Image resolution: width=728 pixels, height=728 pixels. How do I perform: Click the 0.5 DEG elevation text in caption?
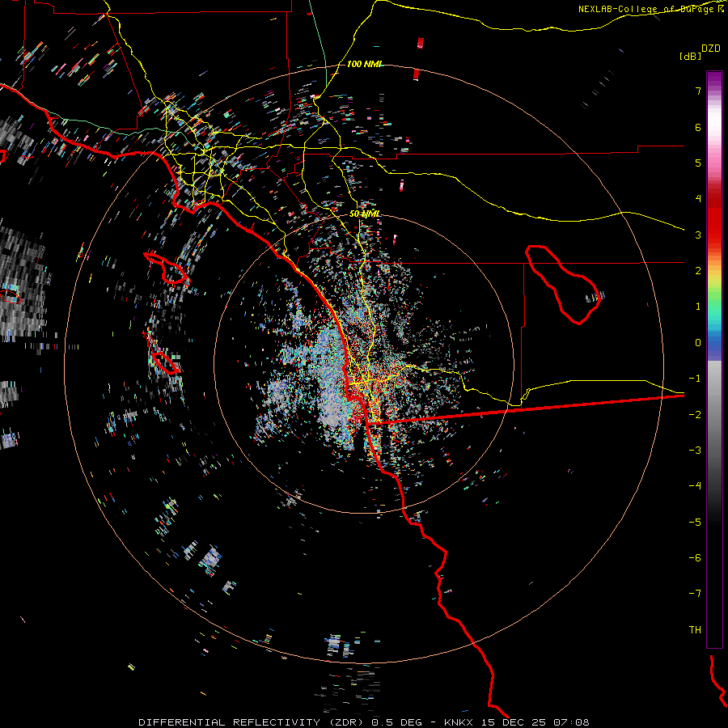(396, 722)
